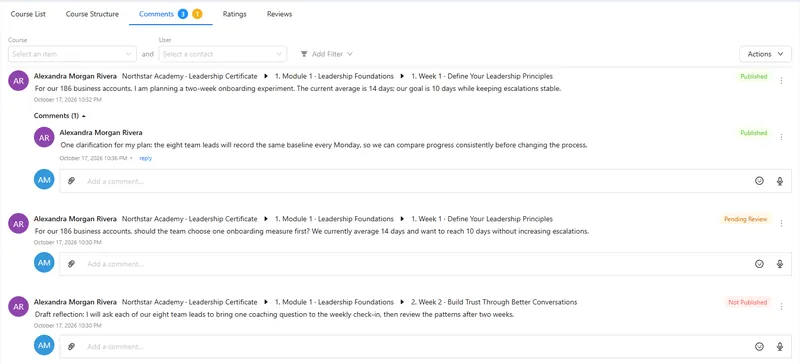
Task: Open emoji picker in the Draft reflection comment box
Action: tap(759, 347)
